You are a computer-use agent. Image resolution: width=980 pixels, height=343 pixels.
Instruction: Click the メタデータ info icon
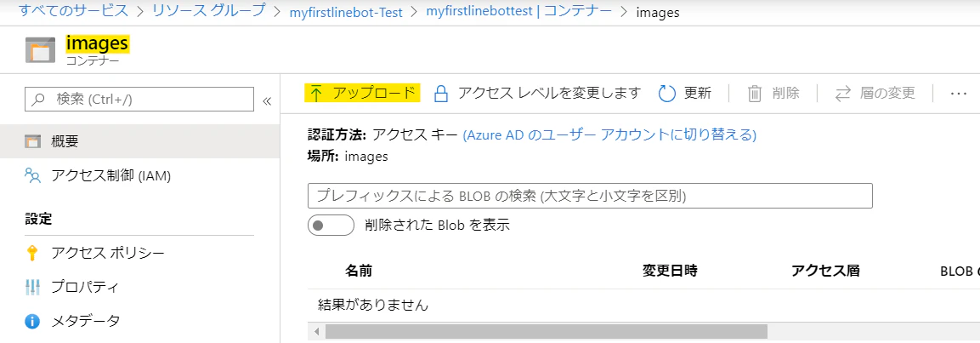pyautogui.click(x=32, y=322)
